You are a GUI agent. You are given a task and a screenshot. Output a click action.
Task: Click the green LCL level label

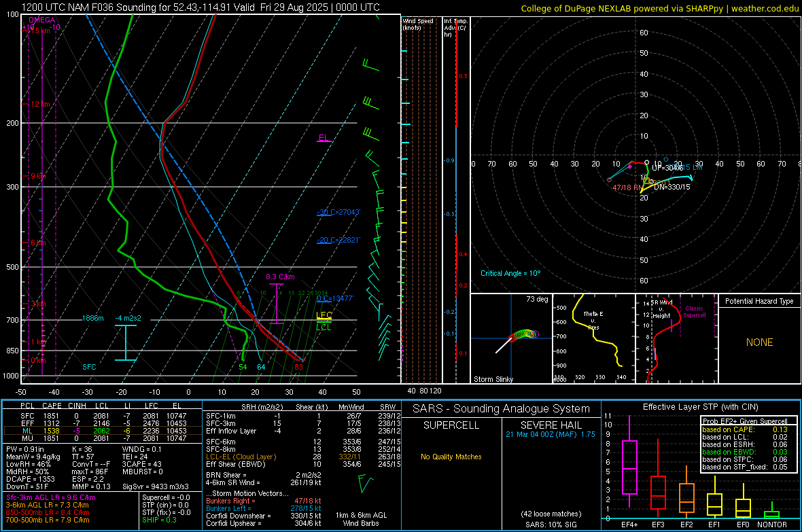[324, 327]
